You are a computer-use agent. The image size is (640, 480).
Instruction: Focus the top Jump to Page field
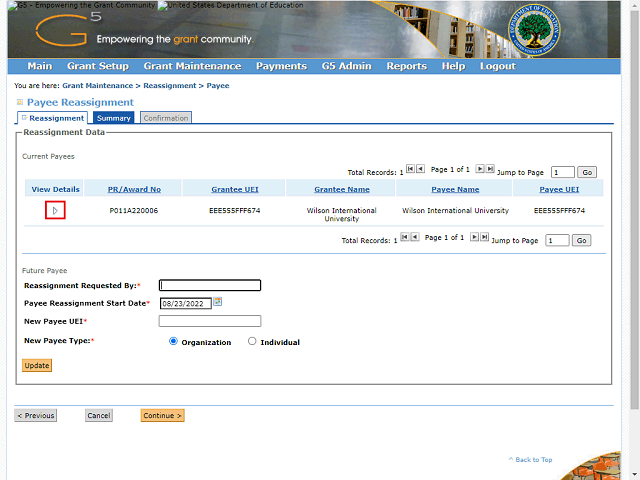click(562, 172)
